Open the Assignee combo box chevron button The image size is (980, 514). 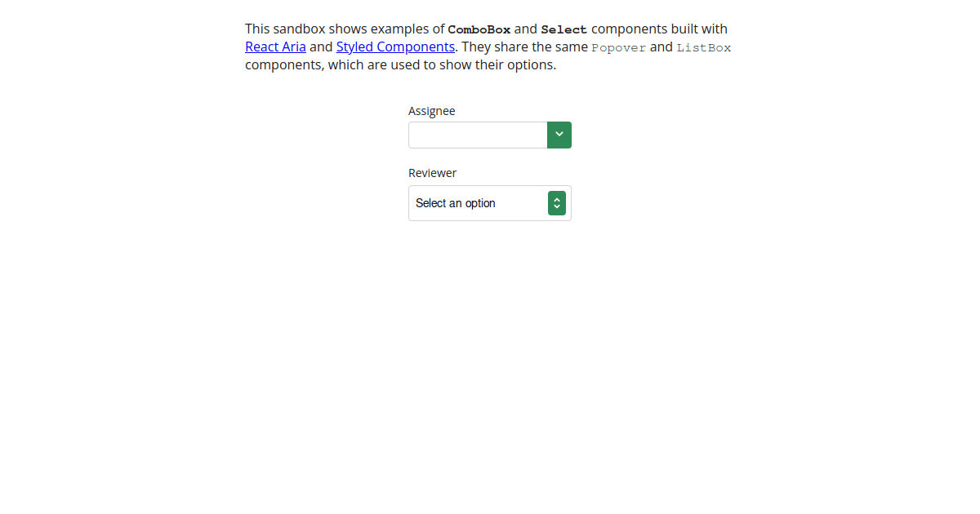(559, 135)
